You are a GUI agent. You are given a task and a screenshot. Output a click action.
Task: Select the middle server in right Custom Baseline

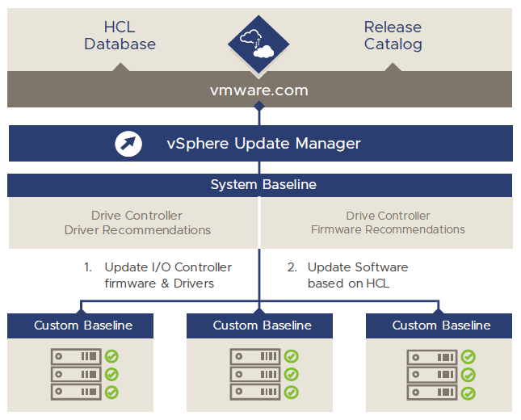(432, 375)
